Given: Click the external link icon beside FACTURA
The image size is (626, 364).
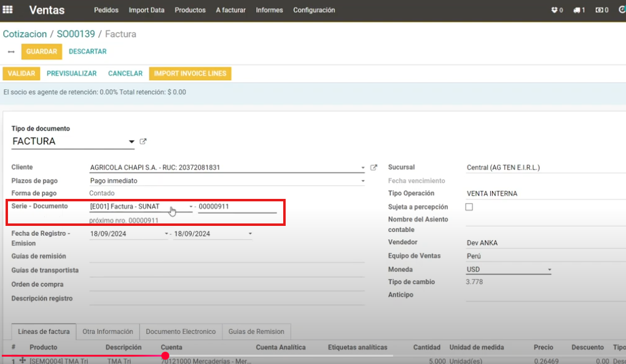Looking at the screenshot, I should click(143, 141).
